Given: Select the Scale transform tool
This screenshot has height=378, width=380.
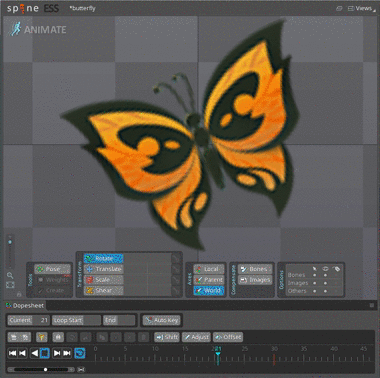Looking at the screenshot, I should (104, 280).
